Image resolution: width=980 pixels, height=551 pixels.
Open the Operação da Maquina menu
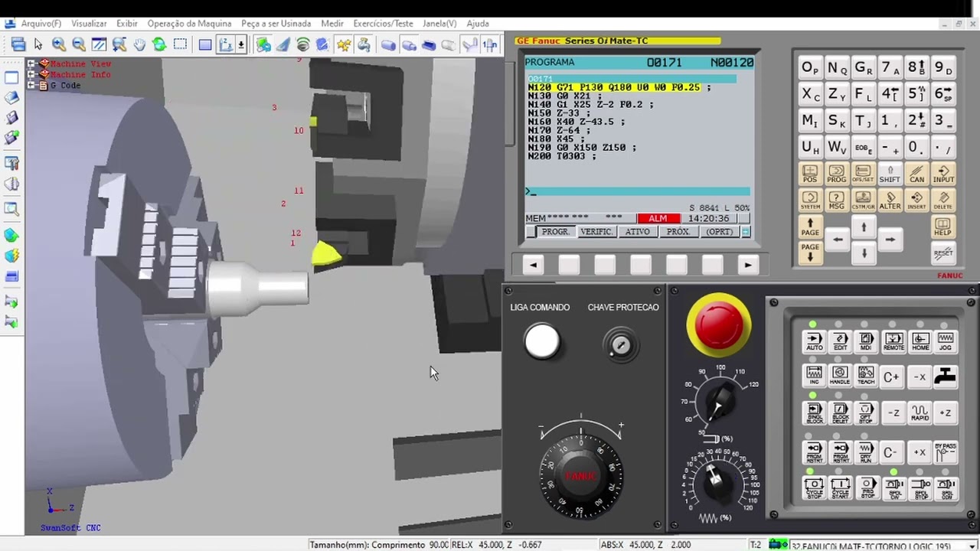[189, 24]
